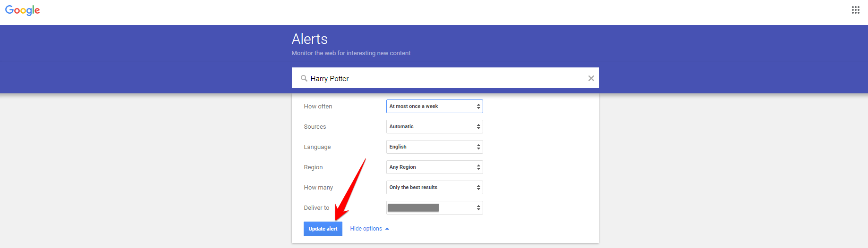This screenshot has width=868, height=248.
Task: Click the 'Sources' label
Action: pos(315,127)
